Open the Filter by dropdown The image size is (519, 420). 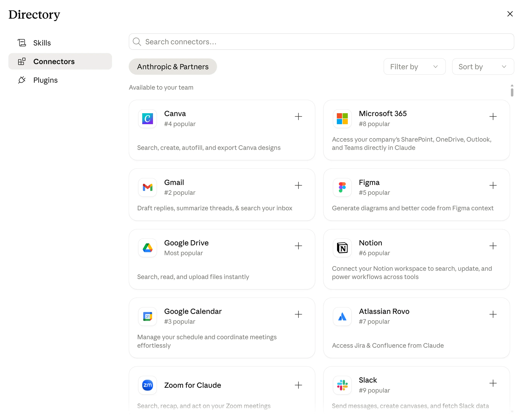414,67
